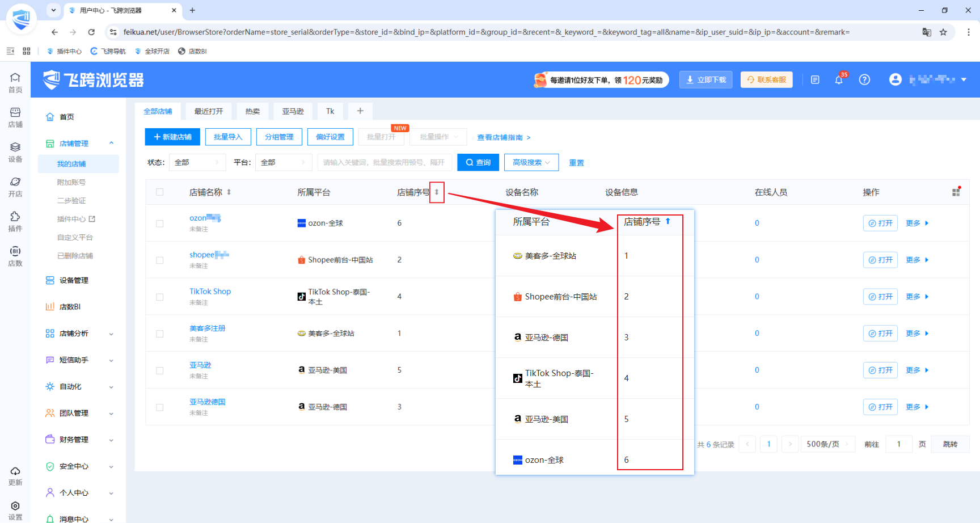Screen dimensions: 980x523
Task: Click the 更新 icon in the left rail
Action: pyautogui.click(x=15, y=476)
